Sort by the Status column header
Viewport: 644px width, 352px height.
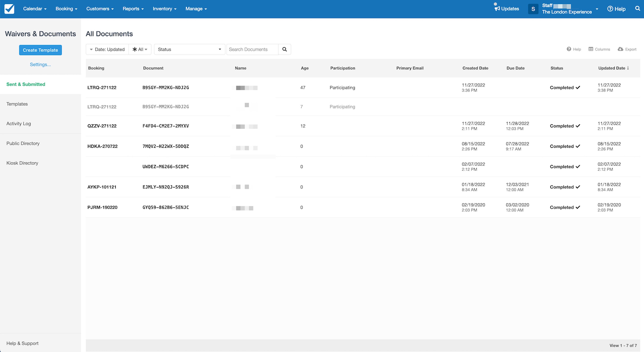click(557, 68)
